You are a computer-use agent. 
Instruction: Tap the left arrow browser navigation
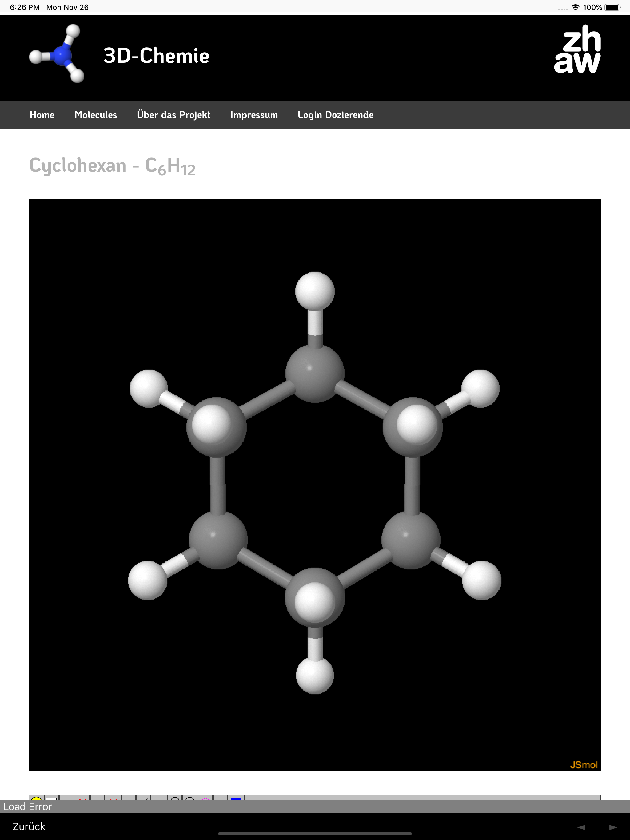581,827
